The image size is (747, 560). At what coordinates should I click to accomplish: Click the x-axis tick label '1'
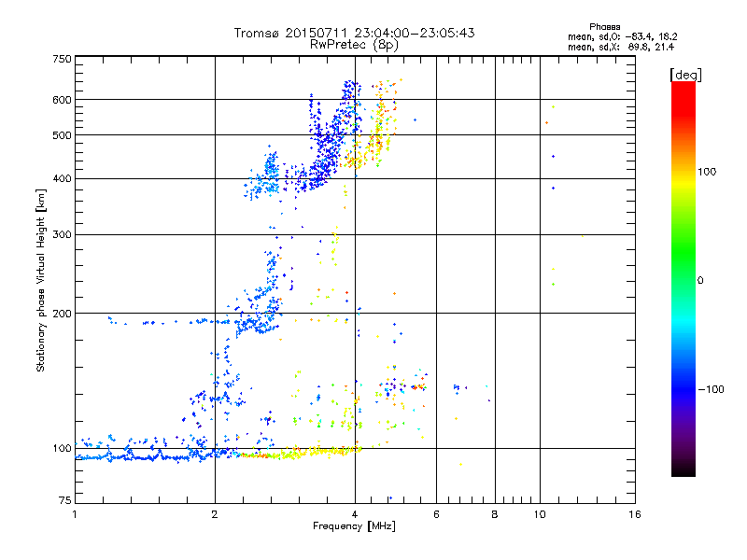click(75, 514)
